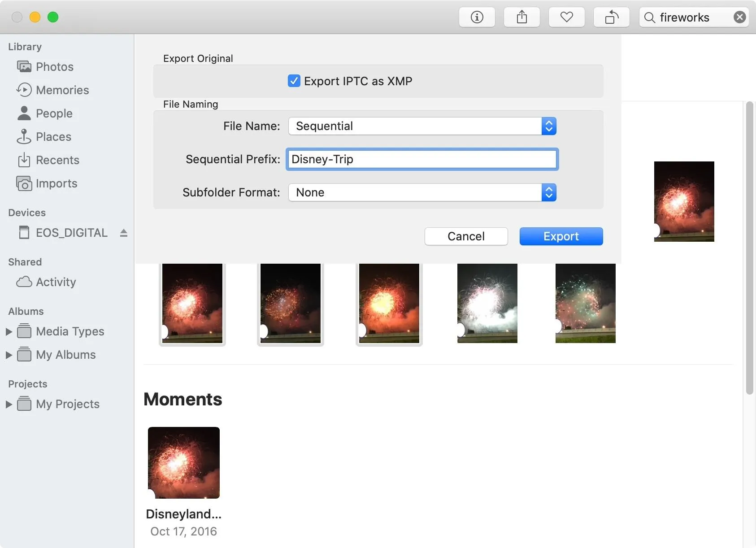This screenshot has height=548, width=756.
Task: Select the third orange fireworks thumbnail
Action: (x=389, y=304)
